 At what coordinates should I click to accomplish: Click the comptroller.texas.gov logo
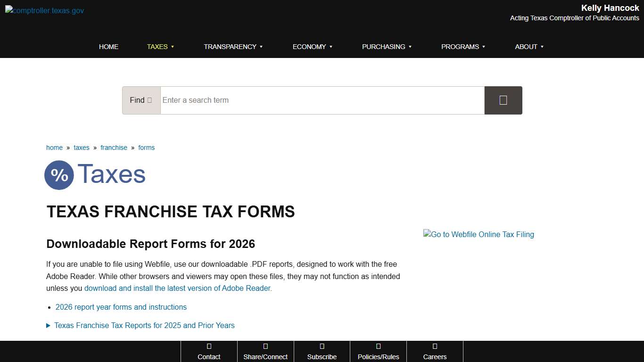(44, 10)
